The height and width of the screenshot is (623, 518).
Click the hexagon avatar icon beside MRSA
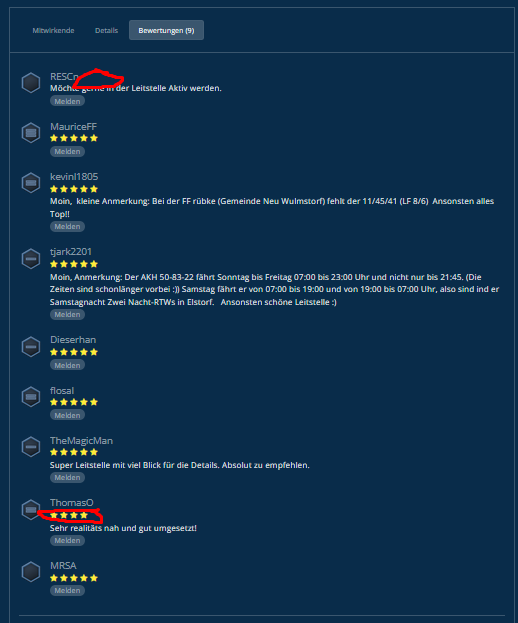31,572
